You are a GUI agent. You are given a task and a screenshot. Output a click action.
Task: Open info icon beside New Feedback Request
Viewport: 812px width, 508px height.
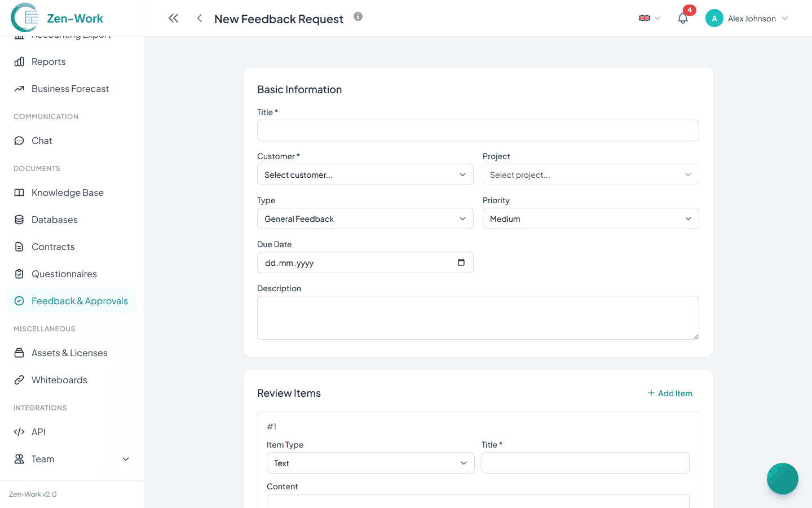coord(358,16)
